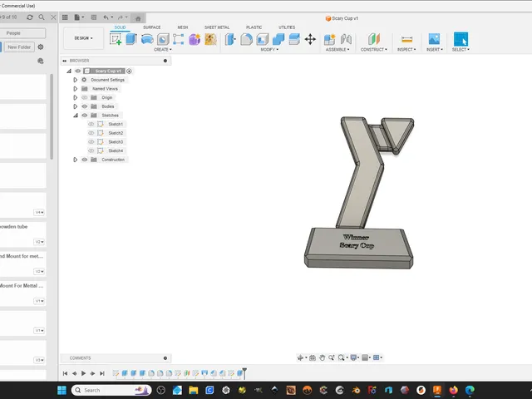532x399 pixels.
Task: Switch to the Surface tab
Action: (151, 27)
